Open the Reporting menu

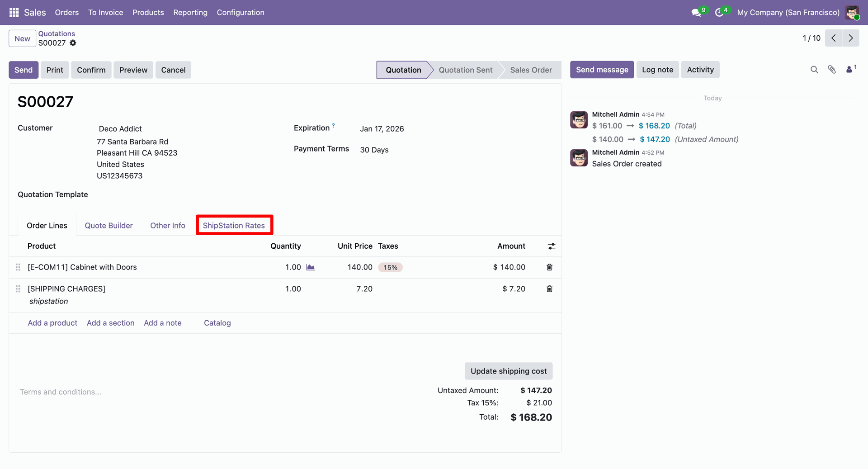[190, 12]
